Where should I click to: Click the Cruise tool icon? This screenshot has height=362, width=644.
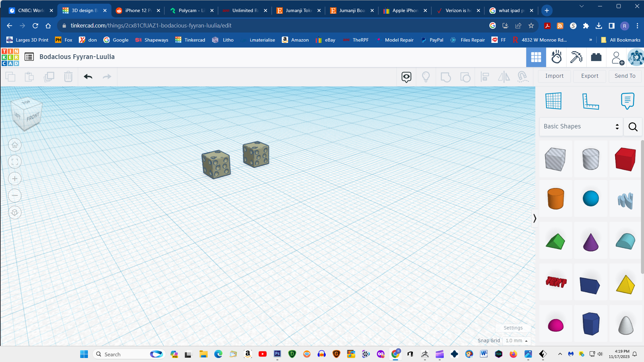pos(523,77)
